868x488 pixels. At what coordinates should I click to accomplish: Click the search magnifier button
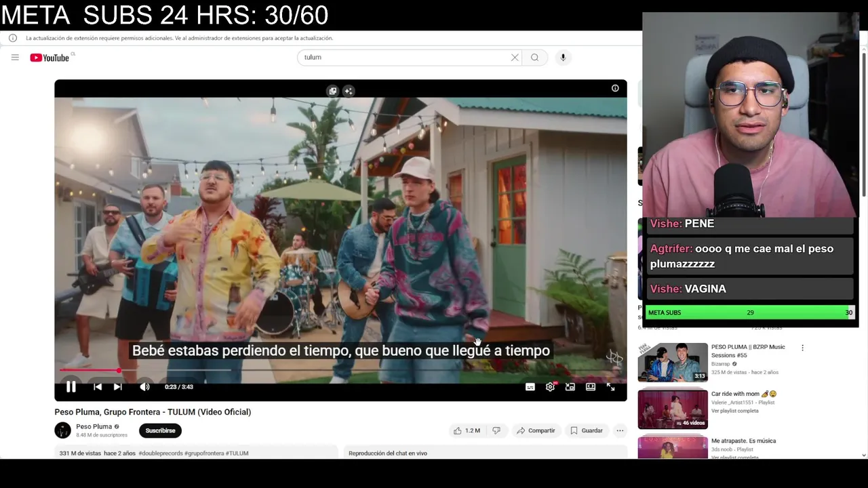[x=534, y=58]
